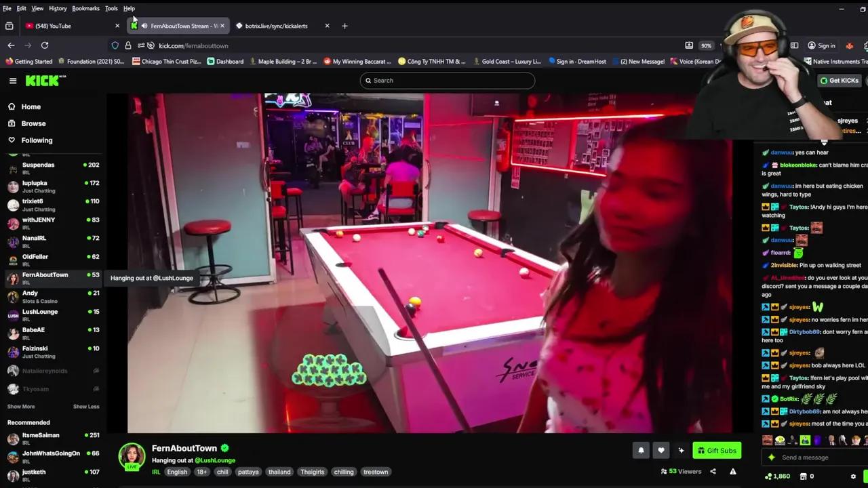The height and width of the screenshot is (488, 868).
Task: Go back using browser back arrow
Action: pyautogui.click(x=11, y=45)
